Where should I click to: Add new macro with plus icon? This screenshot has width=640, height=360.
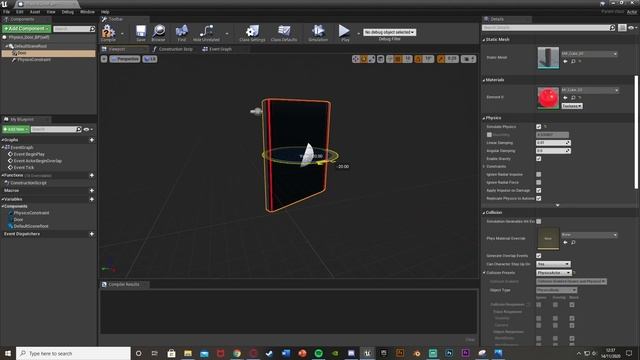click(91, 191)
